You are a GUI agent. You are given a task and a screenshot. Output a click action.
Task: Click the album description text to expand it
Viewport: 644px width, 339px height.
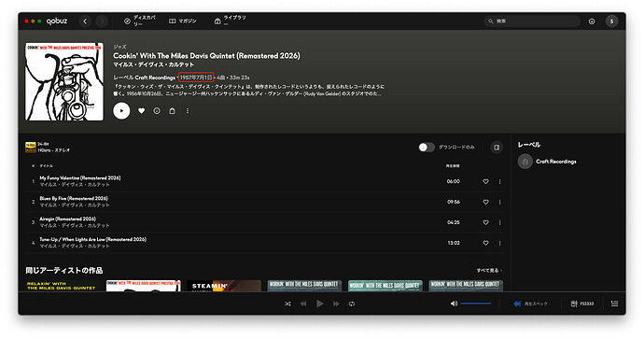click(249, 90)
